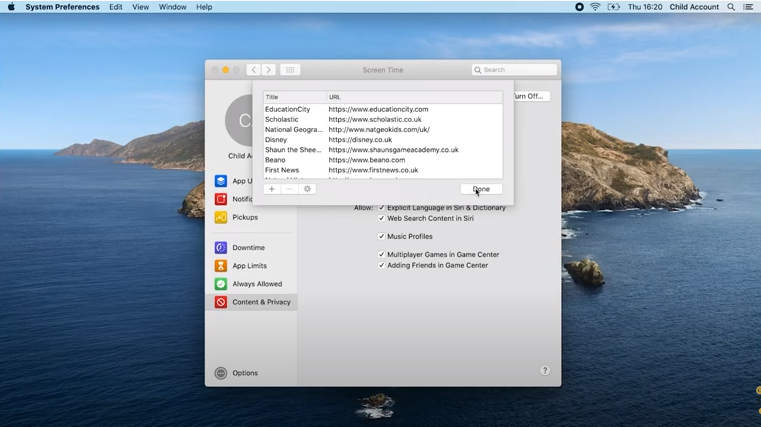Viewport: 761px width, 427px height.
Task: Open the help question mark button
Action: coord(545,370)
